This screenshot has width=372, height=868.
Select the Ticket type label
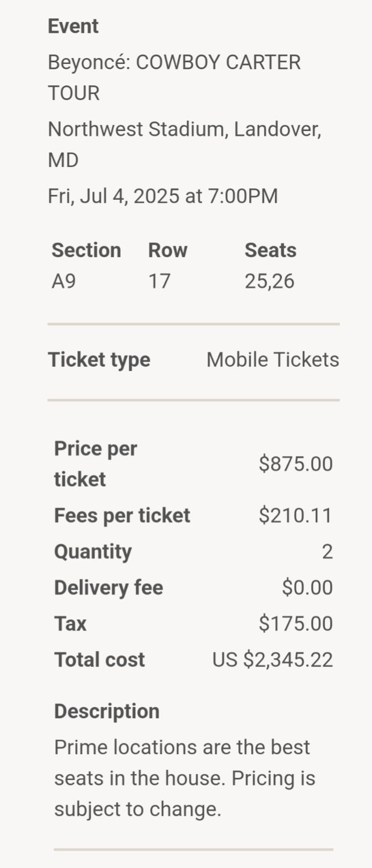(x=99, y=360)
